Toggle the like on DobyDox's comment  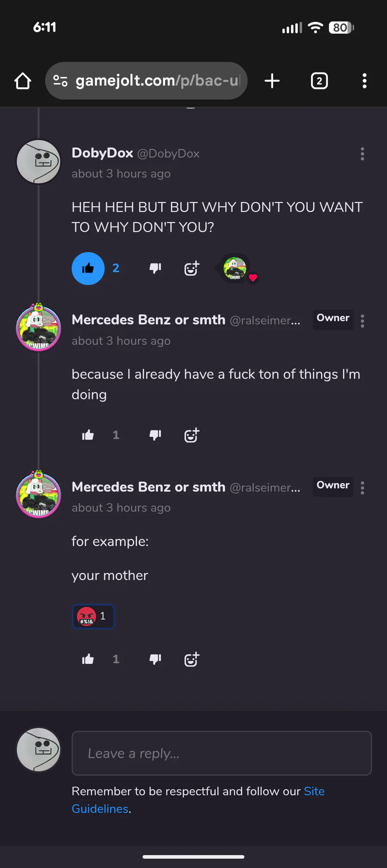pos(88,269)
